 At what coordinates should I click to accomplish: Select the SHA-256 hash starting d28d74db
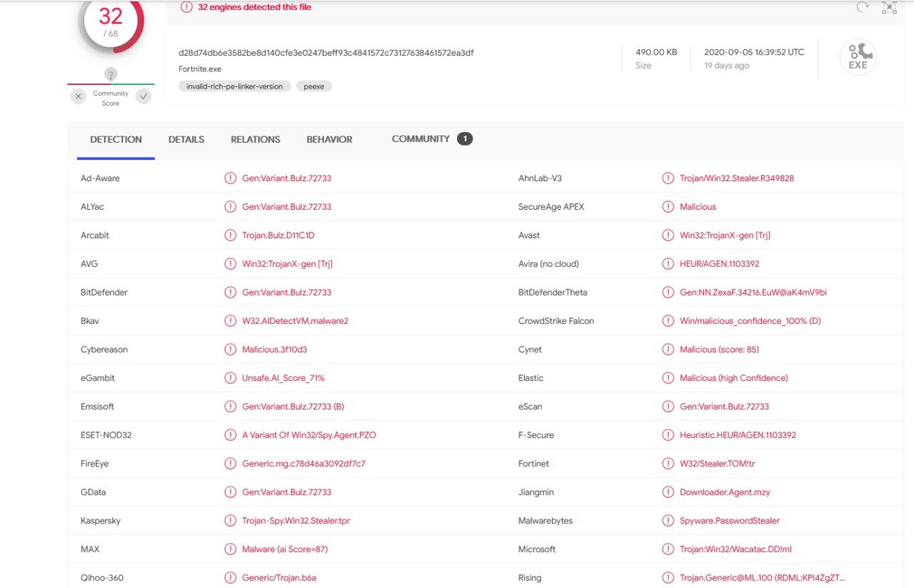[x=326, y=53]
